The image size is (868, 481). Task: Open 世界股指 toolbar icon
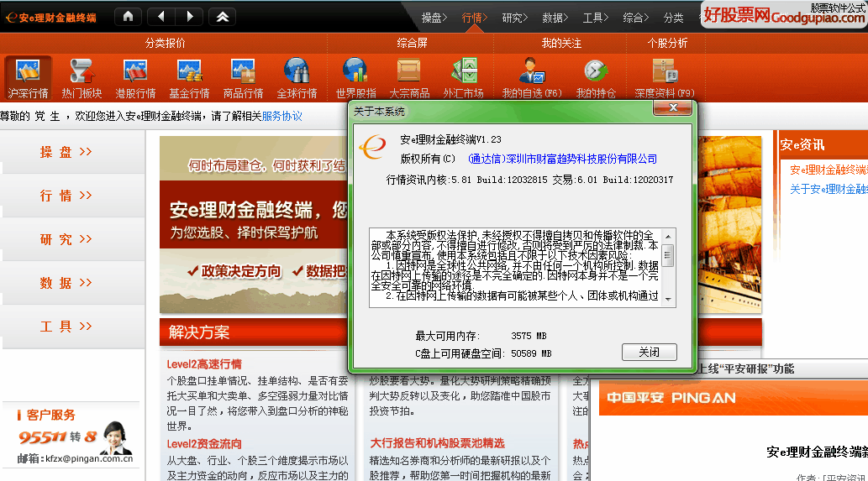(x=355, y=78)
